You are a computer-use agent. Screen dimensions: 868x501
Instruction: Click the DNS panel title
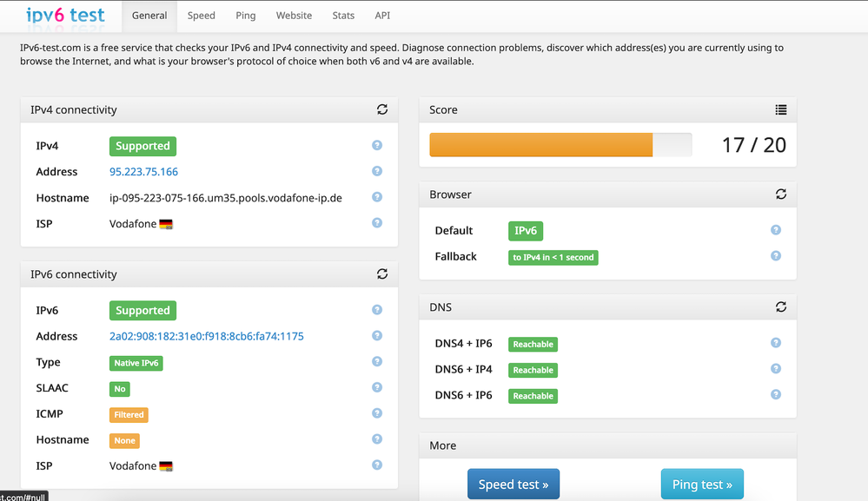coord(441,307)
